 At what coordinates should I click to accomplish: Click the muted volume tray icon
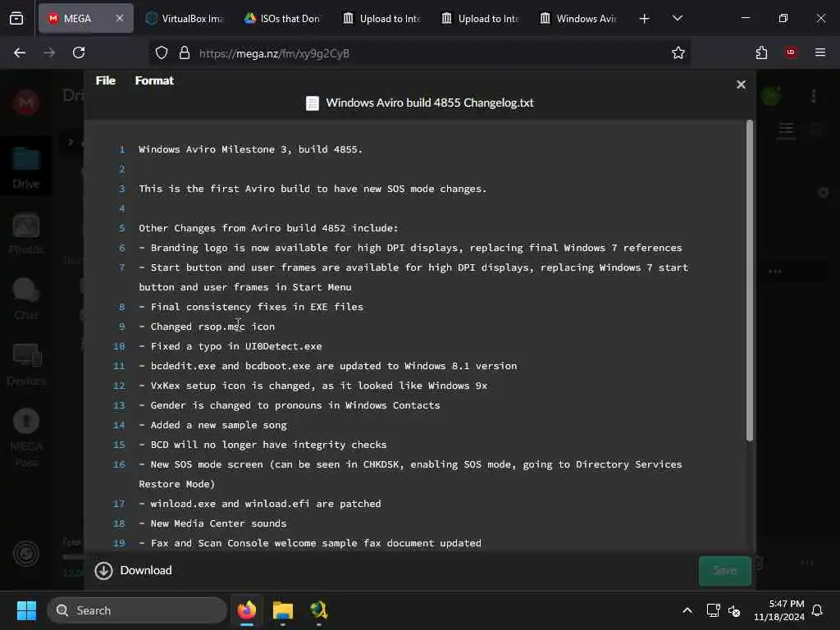[734, 610]
